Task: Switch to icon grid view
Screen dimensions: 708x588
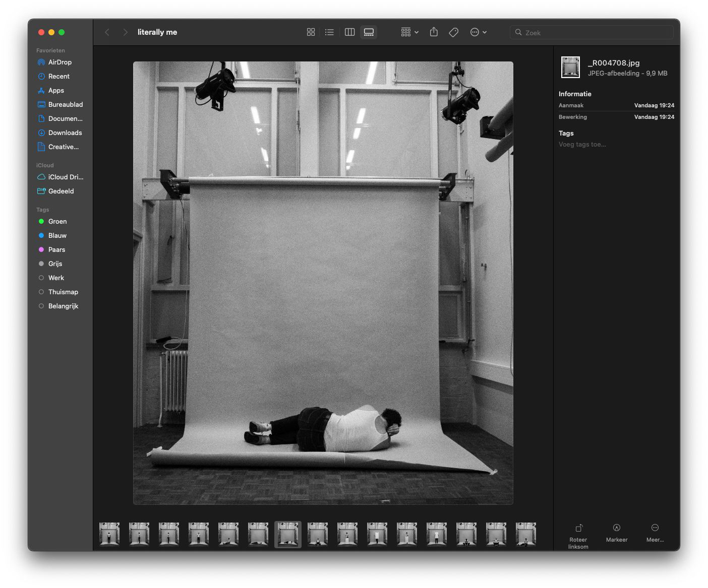Action: tap(311, 32)
